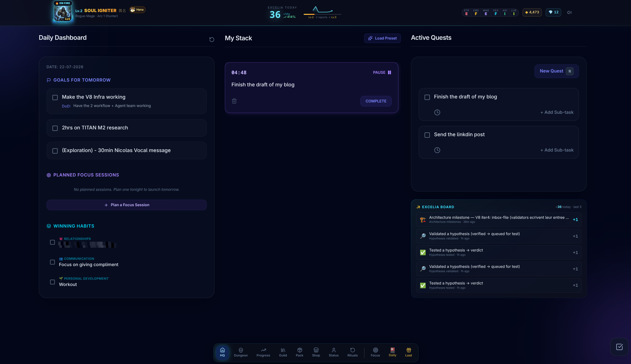Open the Dungeon tab
The height and width of the screenshot is (364, 631).
(241, 352)
